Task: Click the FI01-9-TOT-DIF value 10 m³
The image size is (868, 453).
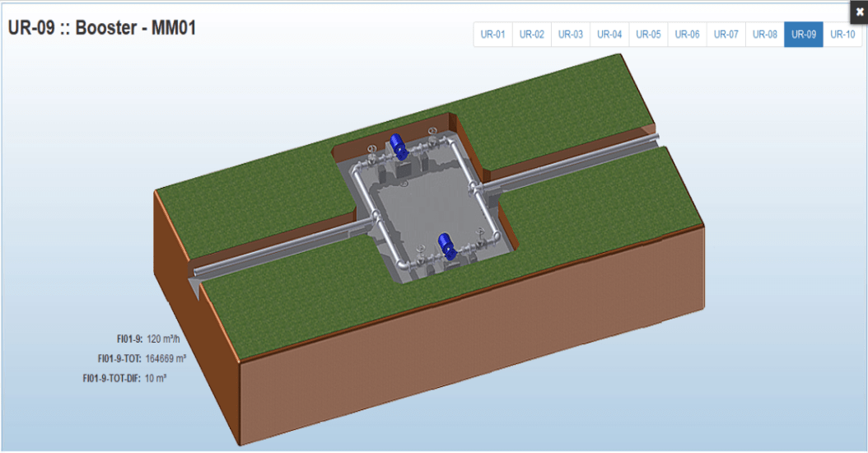Action: (x=156, y=378)
